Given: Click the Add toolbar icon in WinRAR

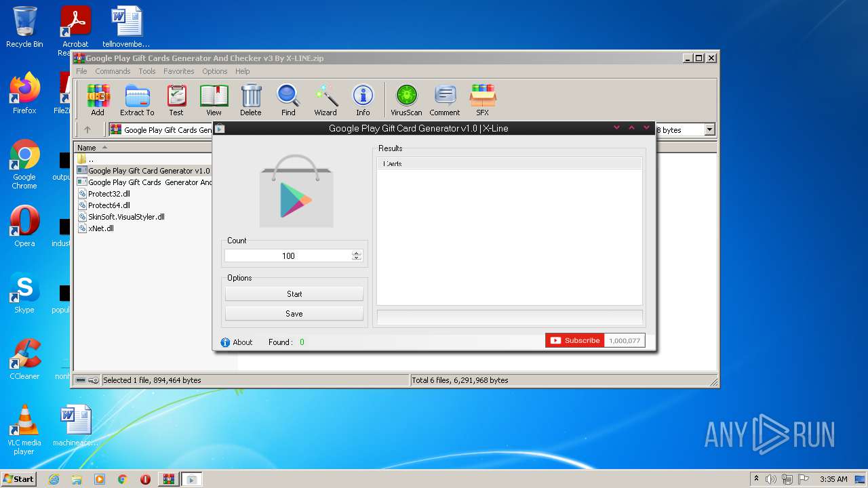Looking at the screenshot, I should [98, 100].
